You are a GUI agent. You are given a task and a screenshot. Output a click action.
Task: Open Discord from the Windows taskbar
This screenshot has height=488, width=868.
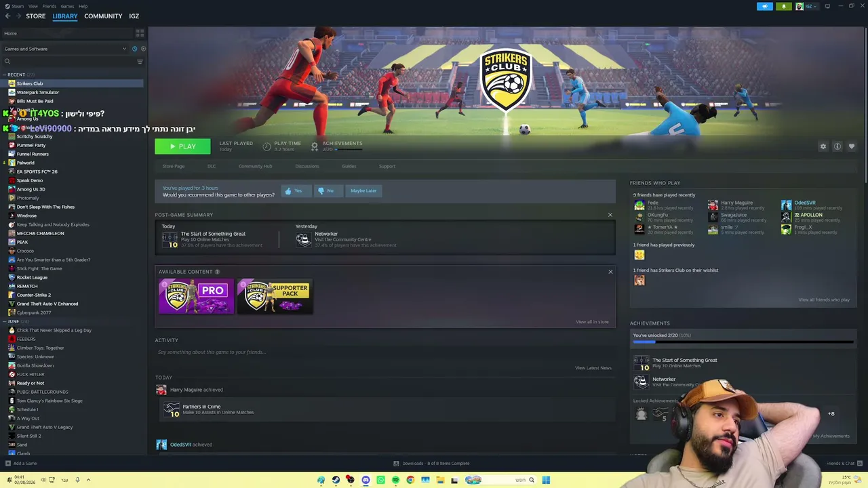(366, 481)
